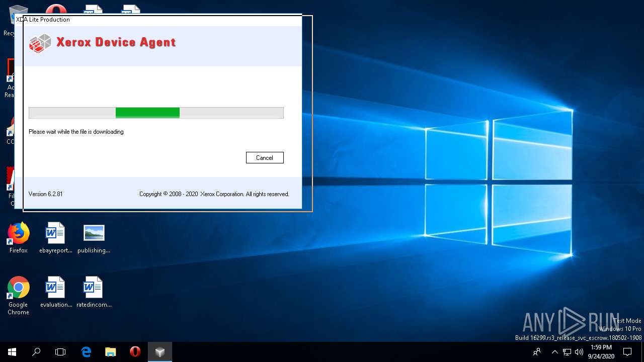
Task: Launch Opera from the taskbar
Action: pyautogui.click(x=135, y=352)
